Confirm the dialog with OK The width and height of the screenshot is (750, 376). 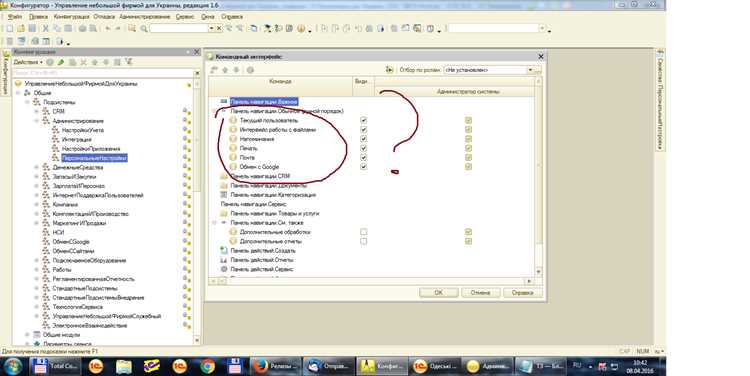point(439,292)
